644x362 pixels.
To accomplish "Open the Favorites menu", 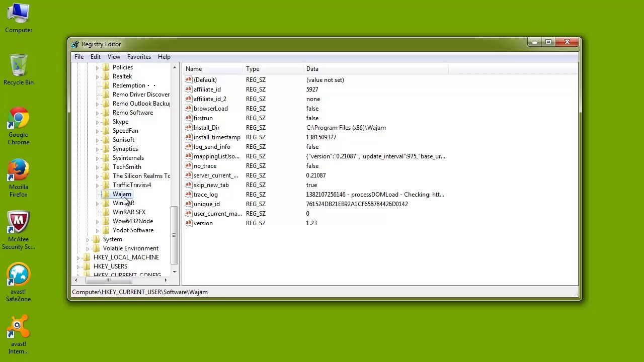I will click(x=139, y=57).
